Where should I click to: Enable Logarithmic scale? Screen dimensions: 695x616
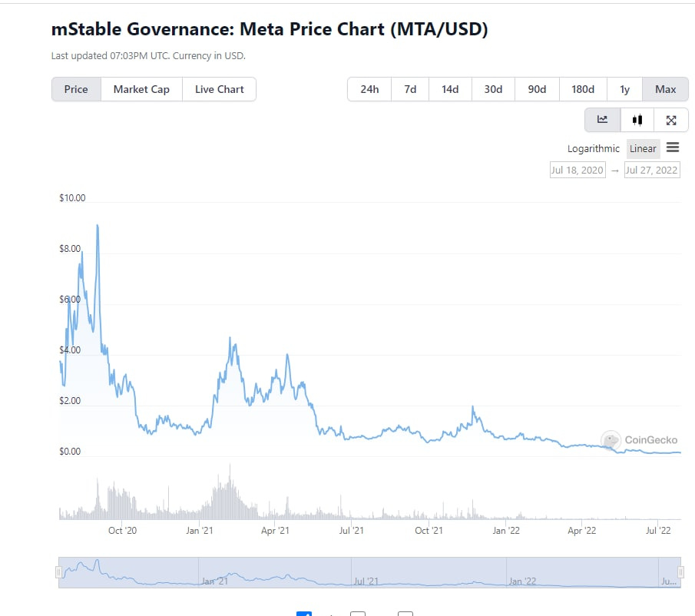[x=593, y=148]
